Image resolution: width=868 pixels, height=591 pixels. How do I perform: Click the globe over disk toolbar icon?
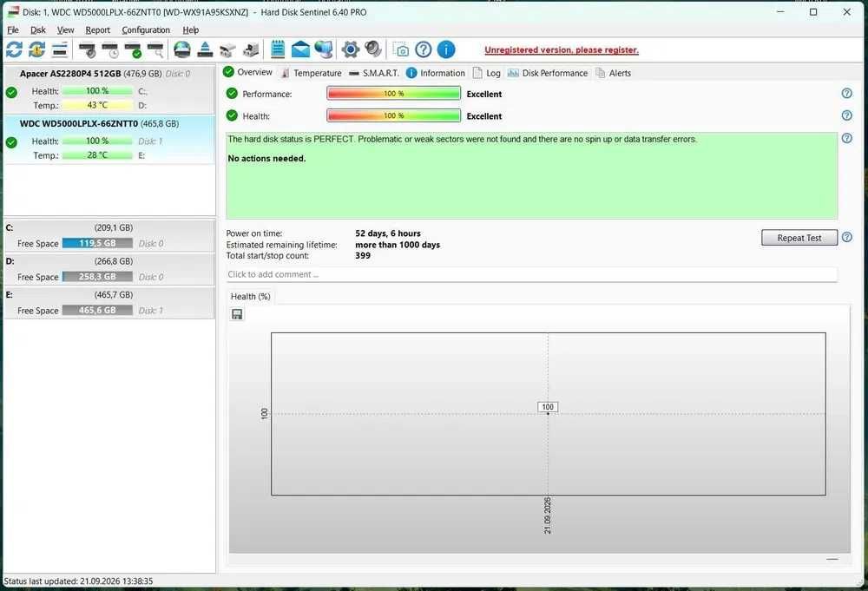[182, 49]
